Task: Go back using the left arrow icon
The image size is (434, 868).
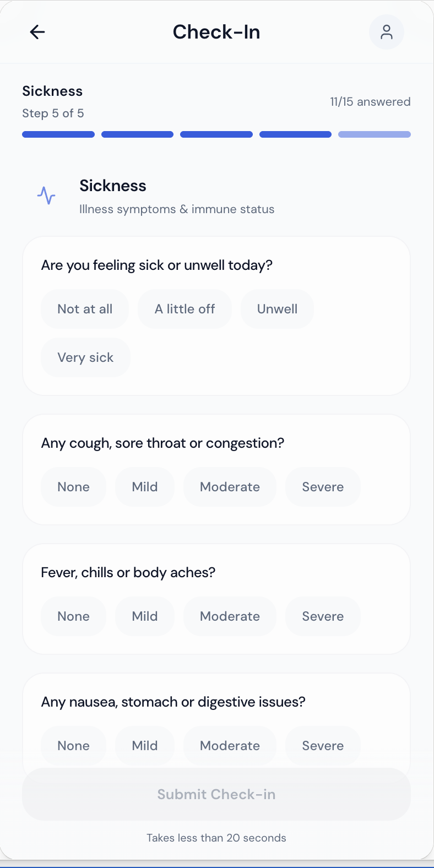Action: (x=37, y=32)
